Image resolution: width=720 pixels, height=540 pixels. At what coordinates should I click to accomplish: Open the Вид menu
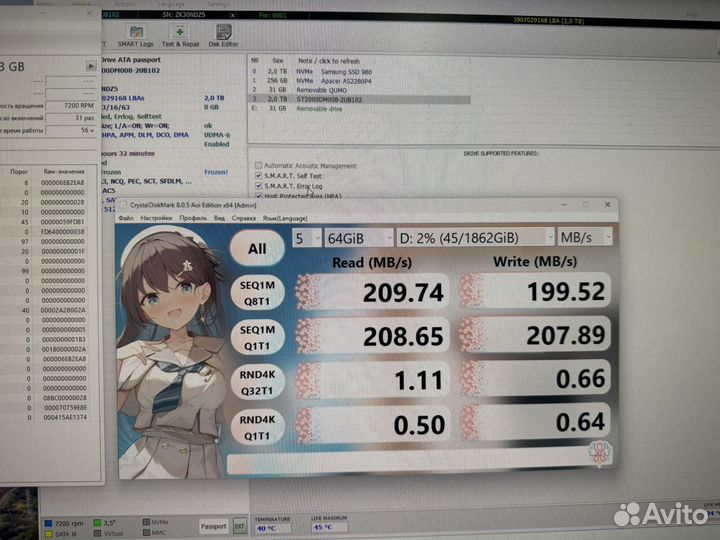[219, 218]
